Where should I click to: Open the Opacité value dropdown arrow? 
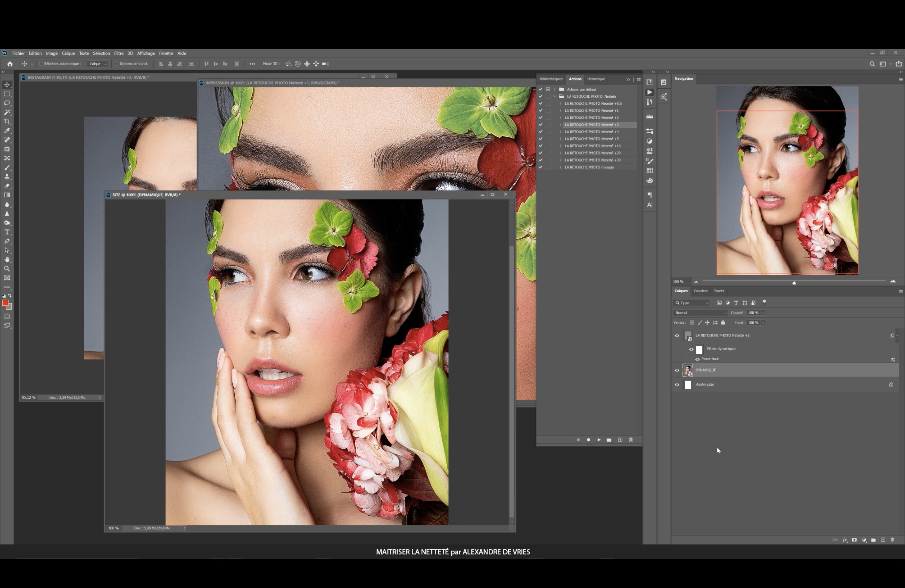pos(763,313)
